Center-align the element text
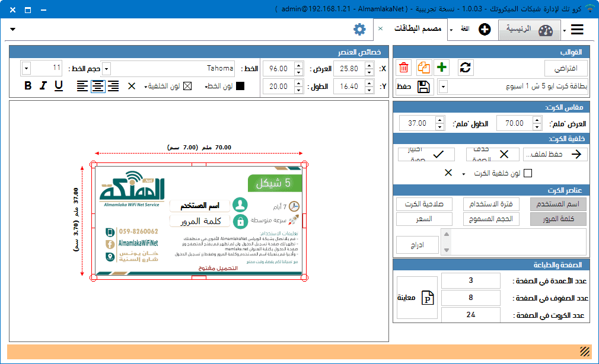Viewport: 599px width, 364px height. tap(98, 86)
